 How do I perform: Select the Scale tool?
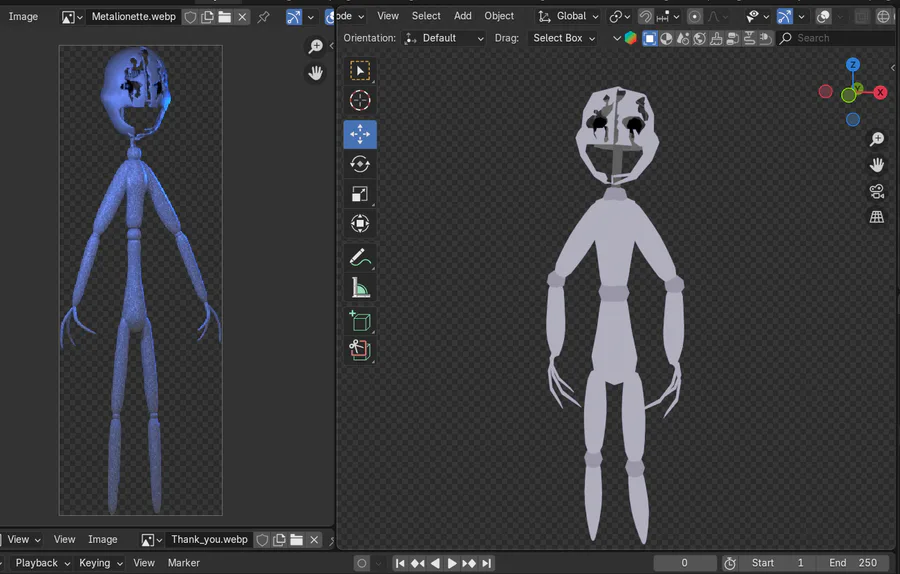click(x=360, y=194)
